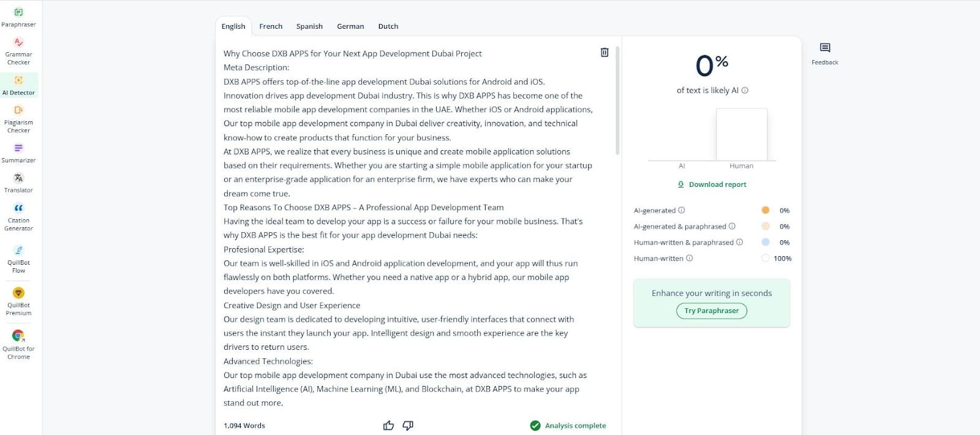This screenshot has width=980, height=435.
Task: Click the Download report link
Action: [712, 184]
